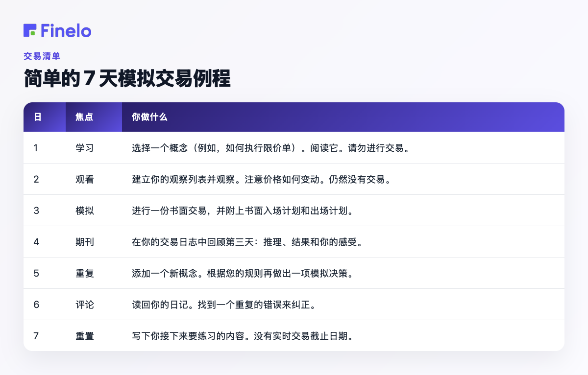Click the text 在你的交易日志中回顾第三天

pos(192,242)
